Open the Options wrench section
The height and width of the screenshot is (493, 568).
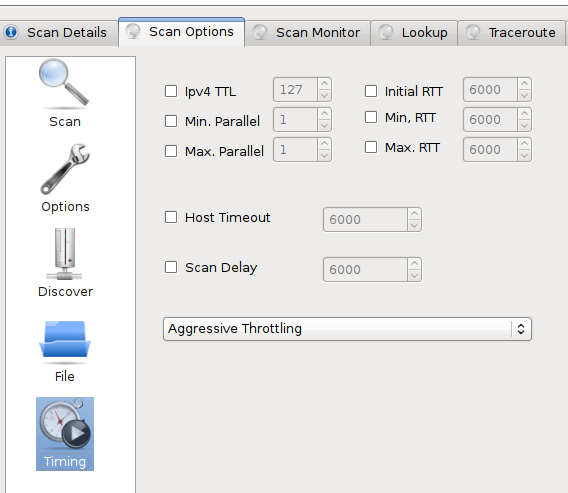tap(65, 178)
